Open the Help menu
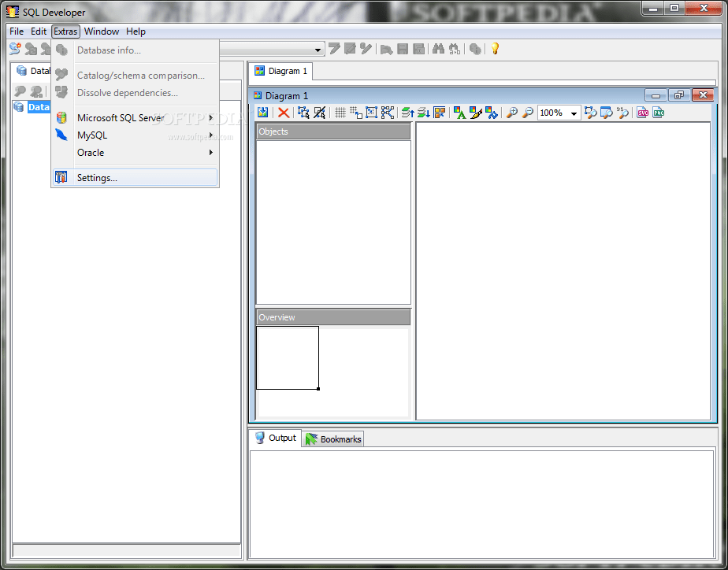The image size is (728, 570). 136,31
